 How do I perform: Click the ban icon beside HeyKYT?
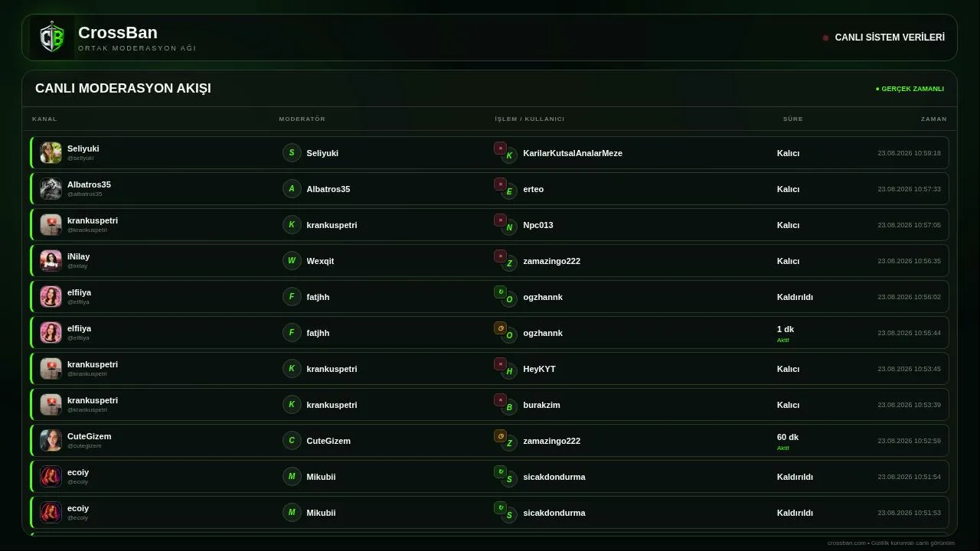coord(500,364)
